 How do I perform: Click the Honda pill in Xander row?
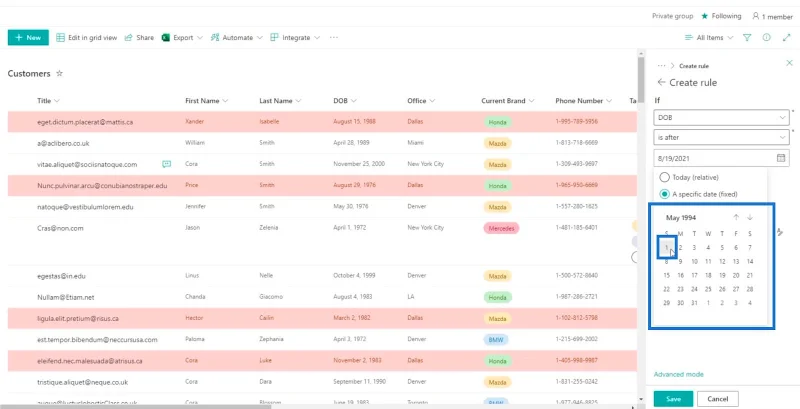pos(497,122)
